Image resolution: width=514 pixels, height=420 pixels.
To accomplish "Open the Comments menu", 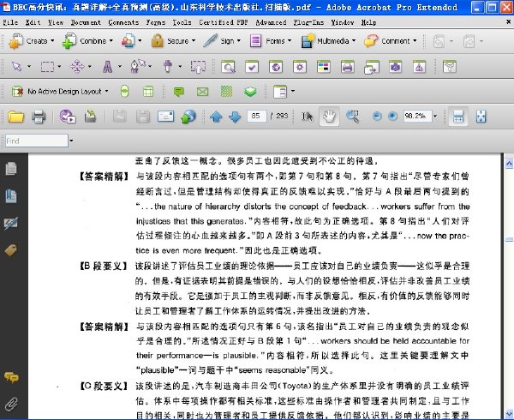I will tap(123, 22).
